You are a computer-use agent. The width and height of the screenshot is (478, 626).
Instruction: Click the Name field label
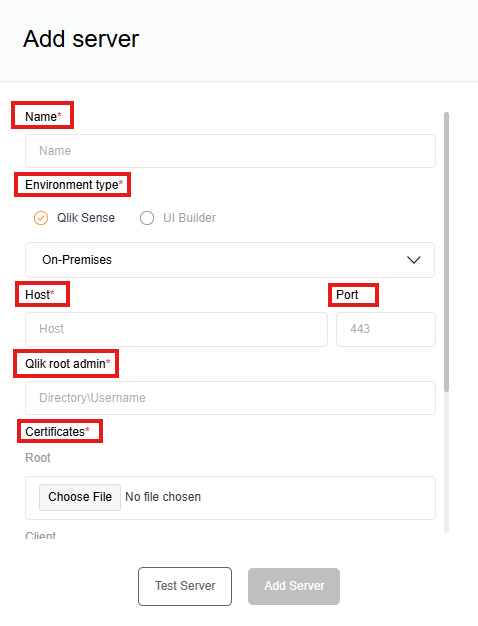click(43, 117)
